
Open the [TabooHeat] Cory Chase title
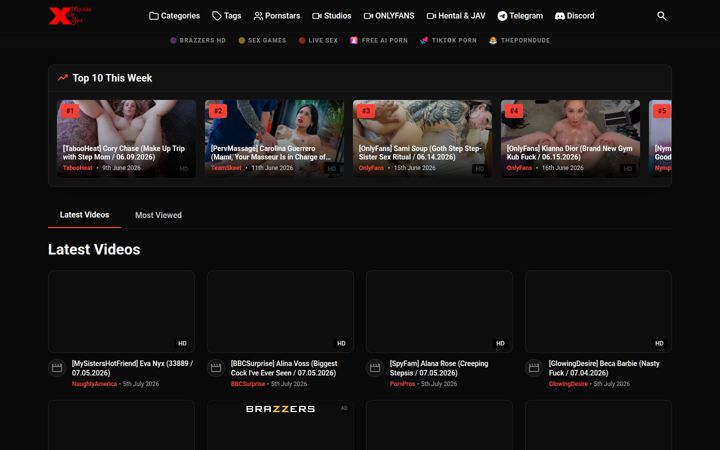click(x=124, y=153)
